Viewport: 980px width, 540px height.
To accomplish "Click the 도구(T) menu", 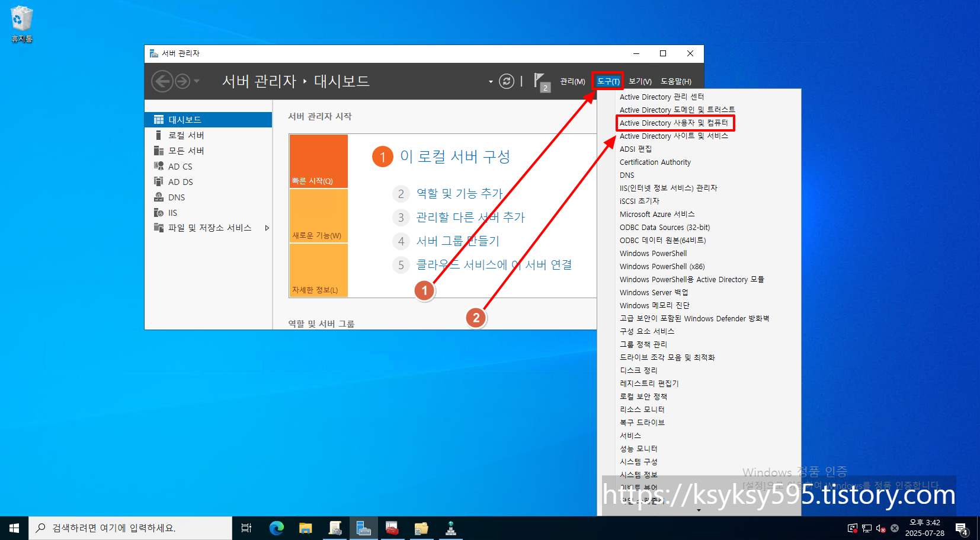I will pyautogui.click(x=608, y=81).
